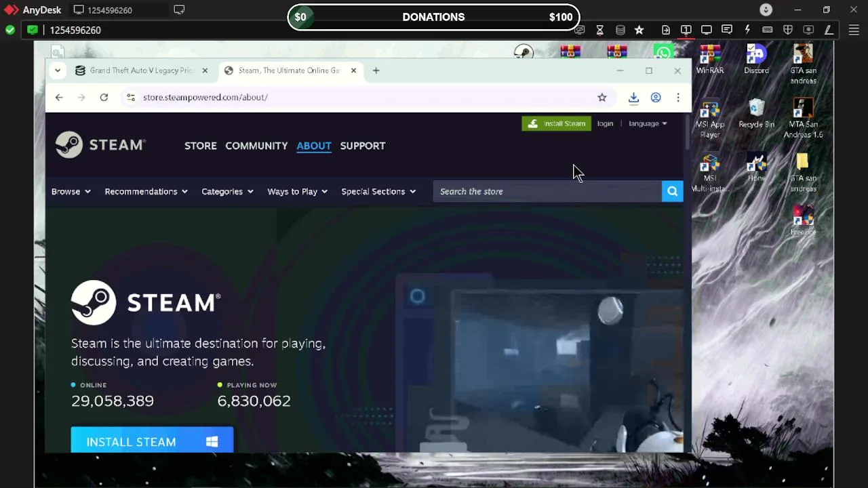Select the WinRAR desktop shortcut
This screenshot has width=868, height=488.
click(x=710, y=60)
